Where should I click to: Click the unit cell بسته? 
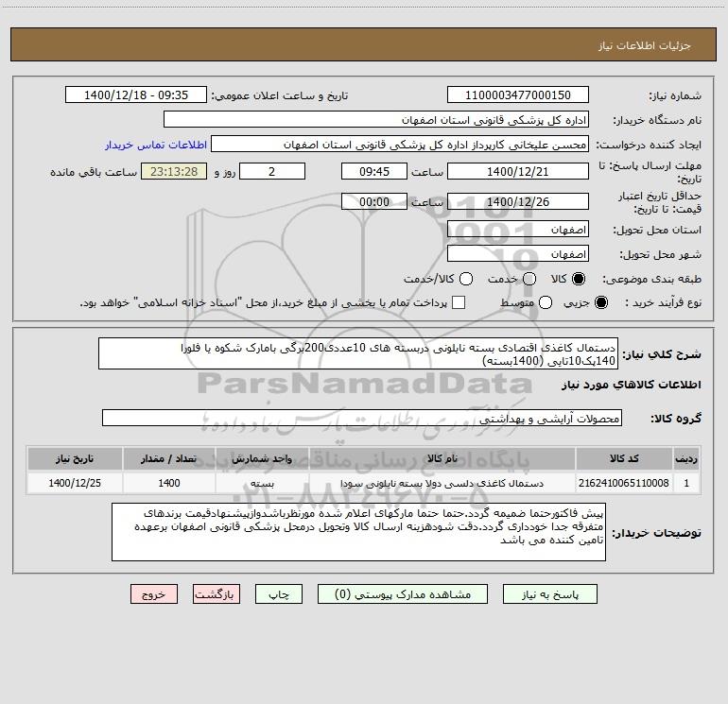pos(262,483)
